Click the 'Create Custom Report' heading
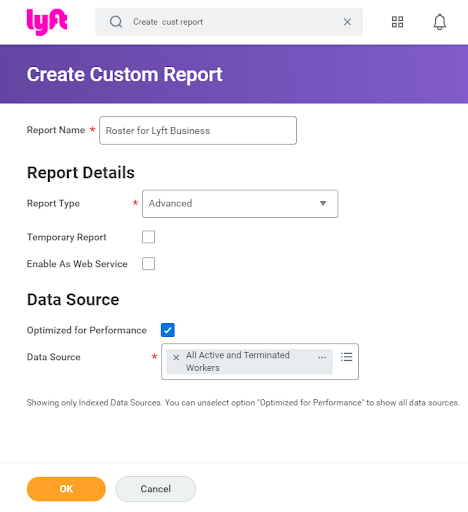This screenshot has width=468, height=512. click(x=124, y=74)
